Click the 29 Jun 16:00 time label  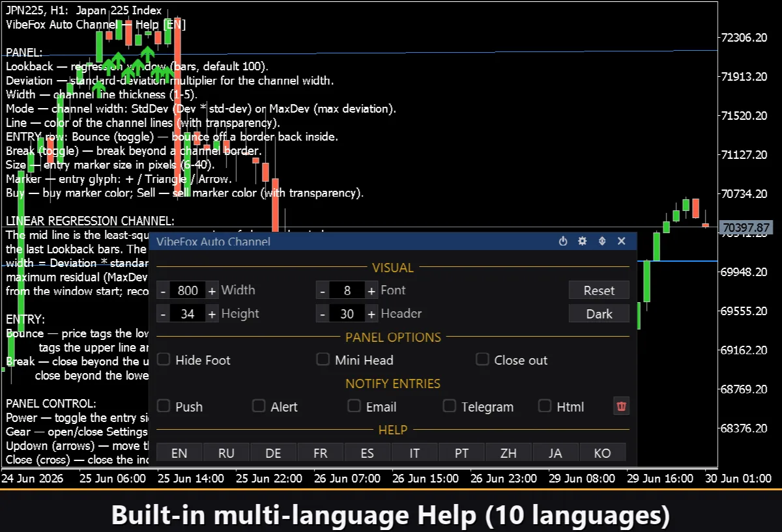click(x=660, y=479)
